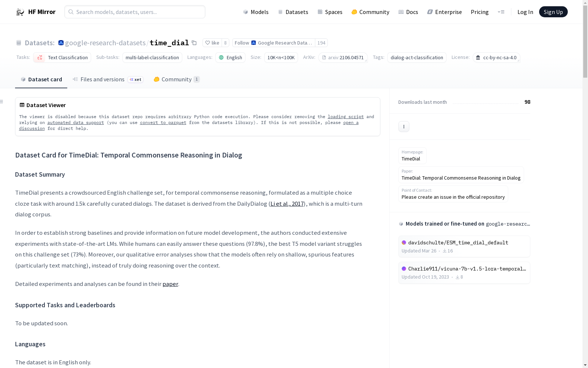The image size is (588, 368).
Task: Select the 10K<n<100K size tag
Action: coord(281,57)
